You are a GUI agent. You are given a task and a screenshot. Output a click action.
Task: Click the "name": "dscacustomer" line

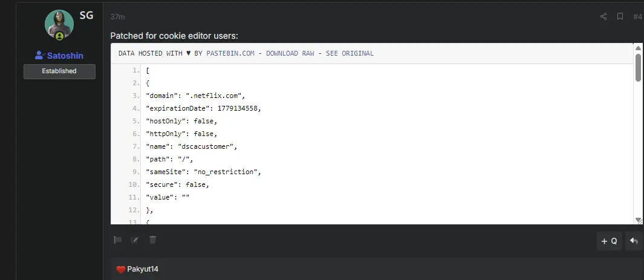pyautogui.click(x=192, y=146)
